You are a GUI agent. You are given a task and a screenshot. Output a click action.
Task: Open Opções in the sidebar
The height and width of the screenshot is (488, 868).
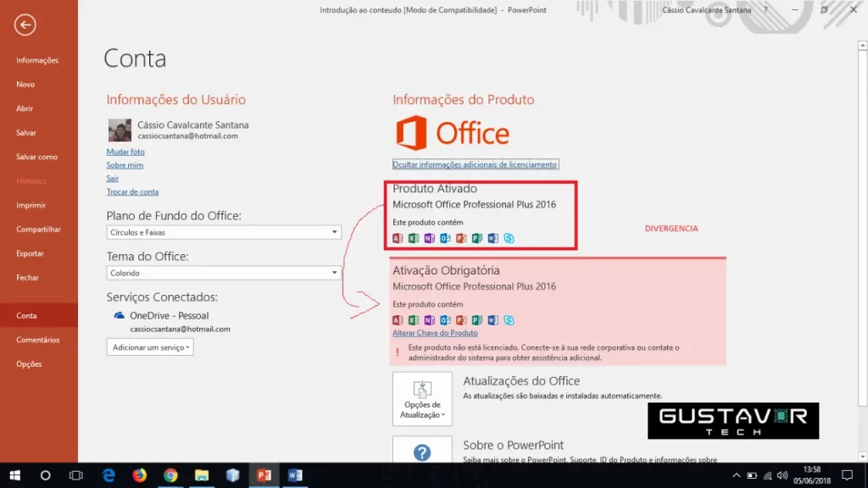29,364
